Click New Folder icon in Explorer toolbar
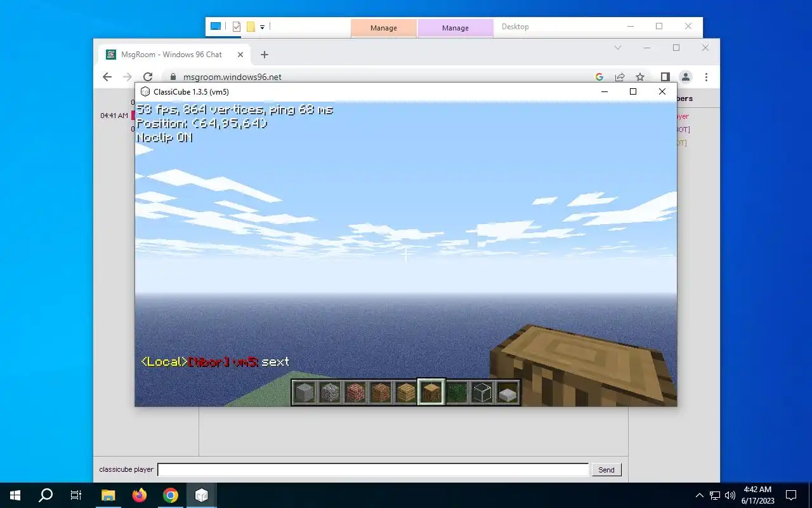Image resolution: width=812 pixels, height=508 pixels. (x=251, y=27)
